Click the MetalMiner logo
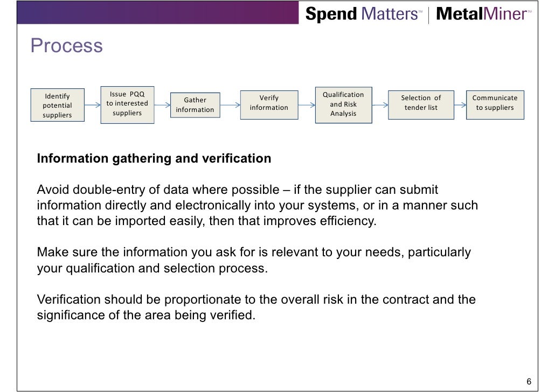 pos(483,14)
